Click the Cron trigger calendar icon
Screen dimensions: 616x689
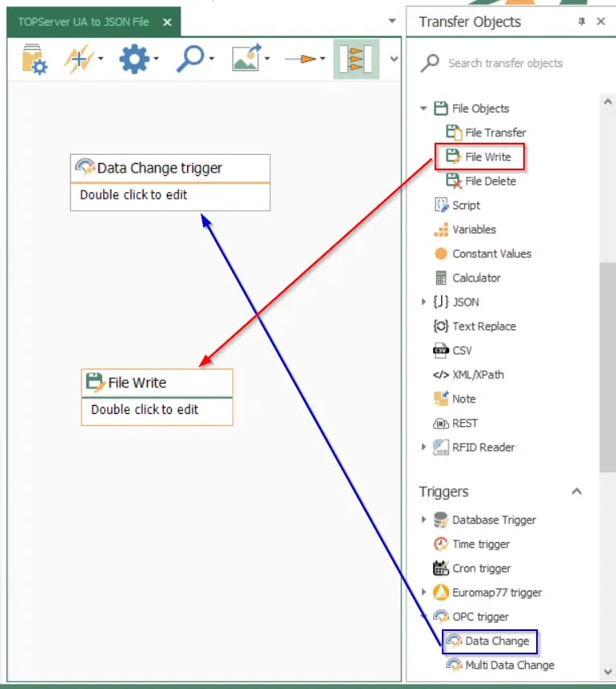(441, 568)
